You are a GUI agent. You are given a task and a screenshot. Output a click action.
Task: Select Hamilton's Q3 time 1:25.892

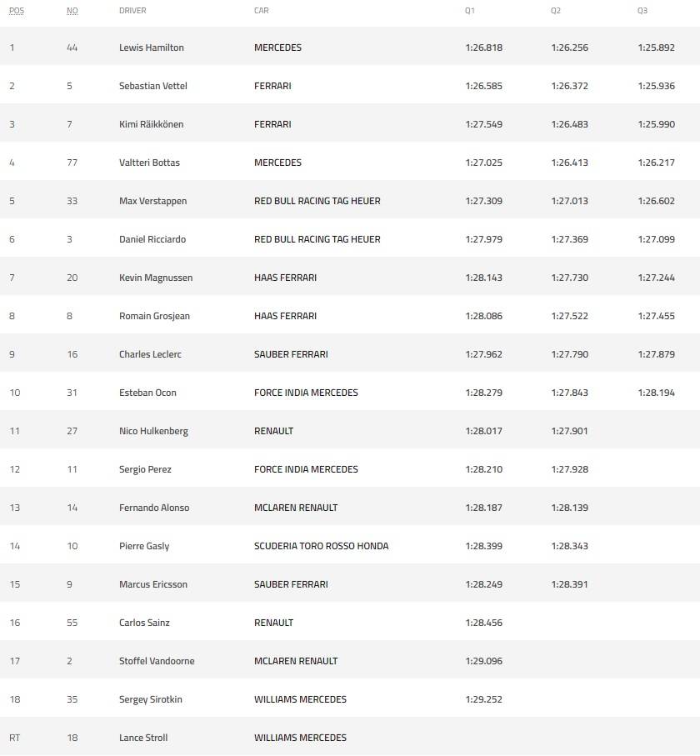tap(656, 48)
